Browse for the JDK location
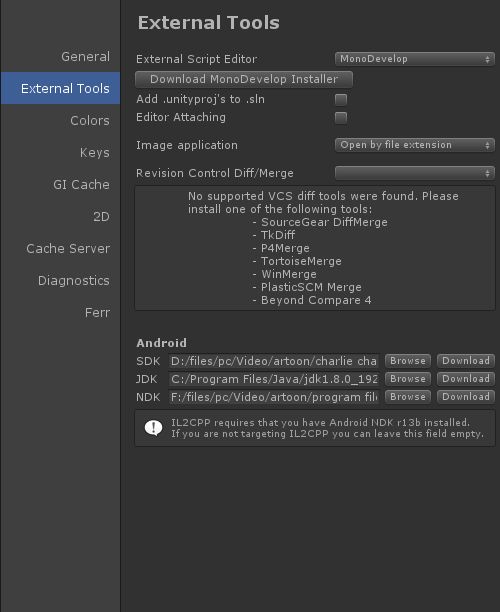 (408, 379)
